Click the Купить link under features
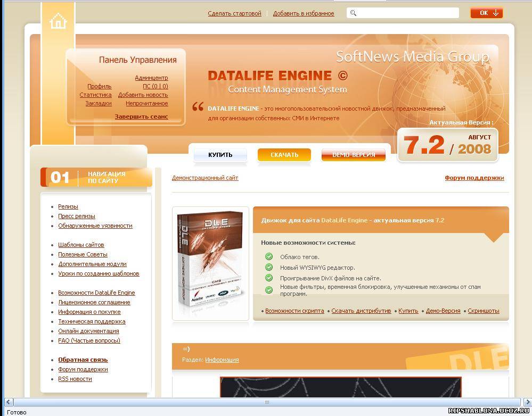 coord(408,311)
